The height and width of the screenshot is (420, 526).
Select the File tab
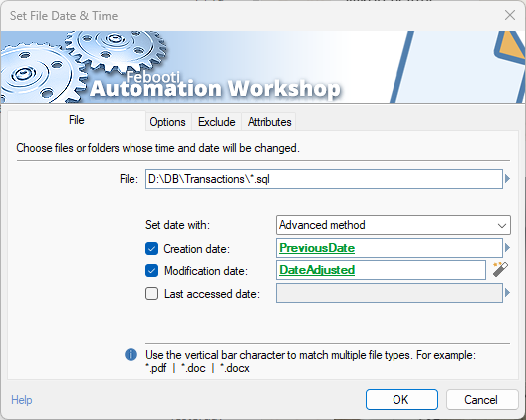[77, 120]
